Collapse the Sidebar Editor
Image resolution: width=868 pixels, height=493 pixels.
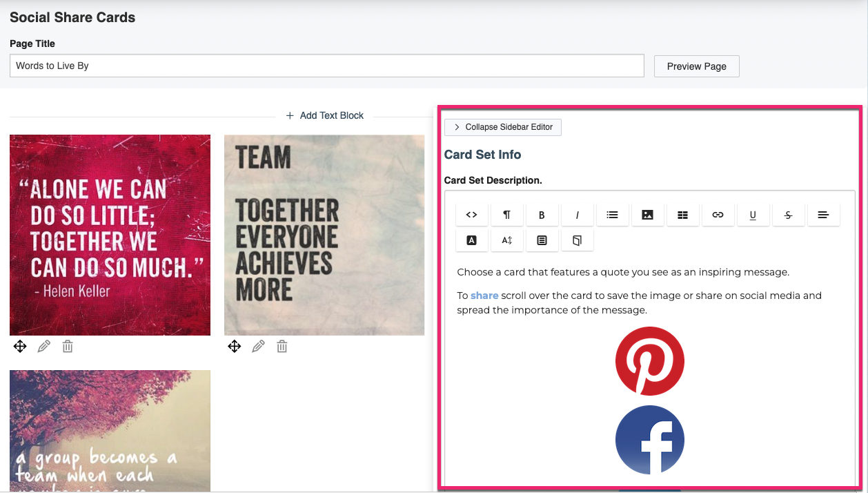502,127
